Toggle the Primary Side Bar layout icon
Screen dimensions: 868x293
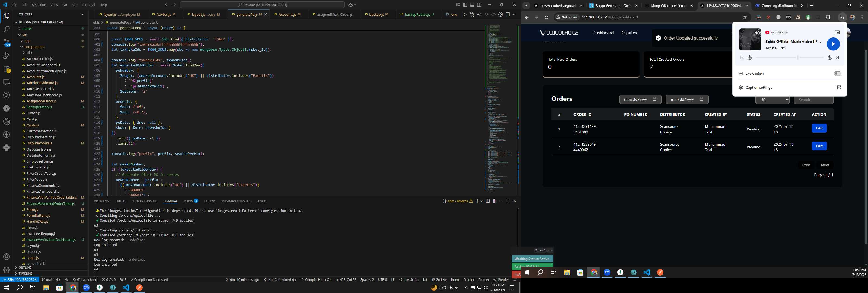pyautogui.click(x=465, y=5)
